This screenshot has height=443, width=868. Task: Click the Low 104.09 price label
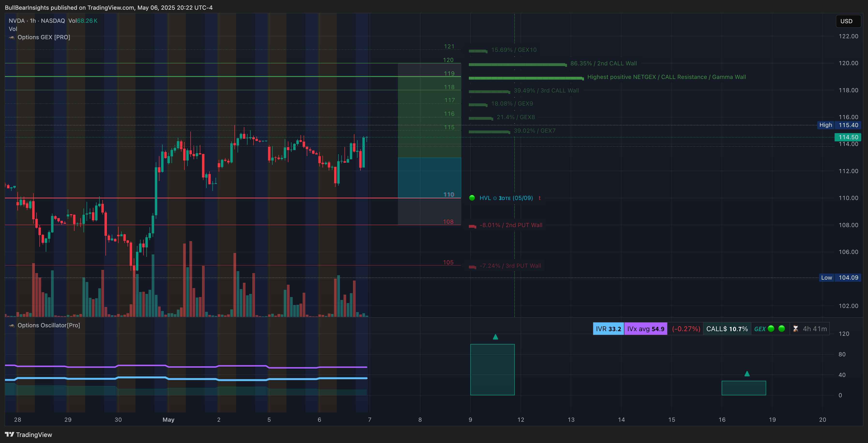click(x=840, y=278)
